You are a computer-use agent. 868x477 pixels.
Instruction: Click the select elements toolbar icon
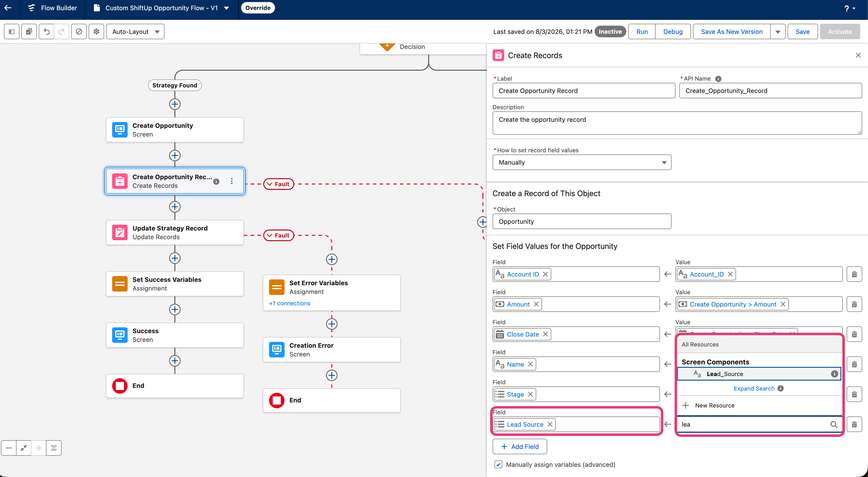(x=29, y=32)
